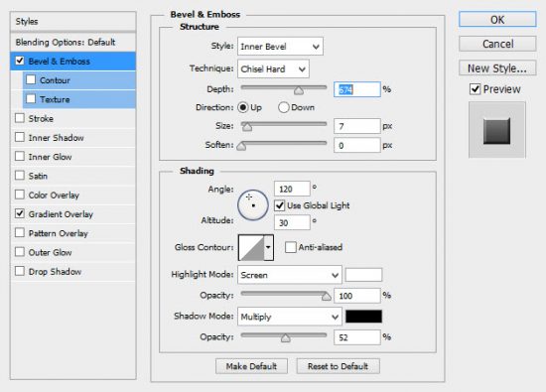Click the Depth percentage input field
The image size is (546, 392).
coord(357,90)
